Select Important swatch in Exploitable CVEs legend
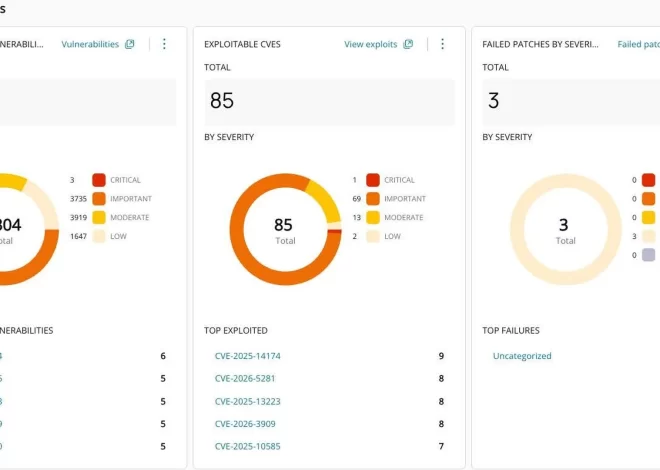 pyautogui.click(x=373, y=199)
